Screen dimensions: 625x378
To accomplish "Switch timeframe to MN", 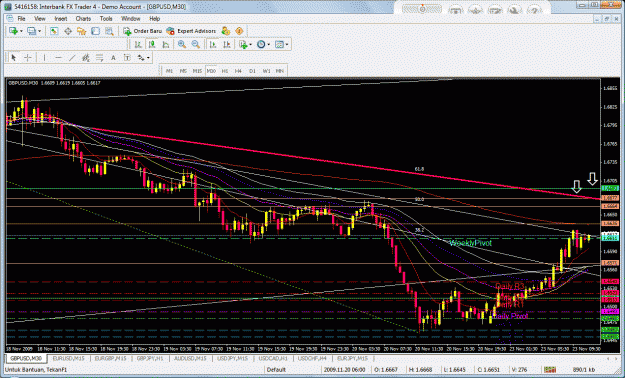I will click(x=280, y=71).
